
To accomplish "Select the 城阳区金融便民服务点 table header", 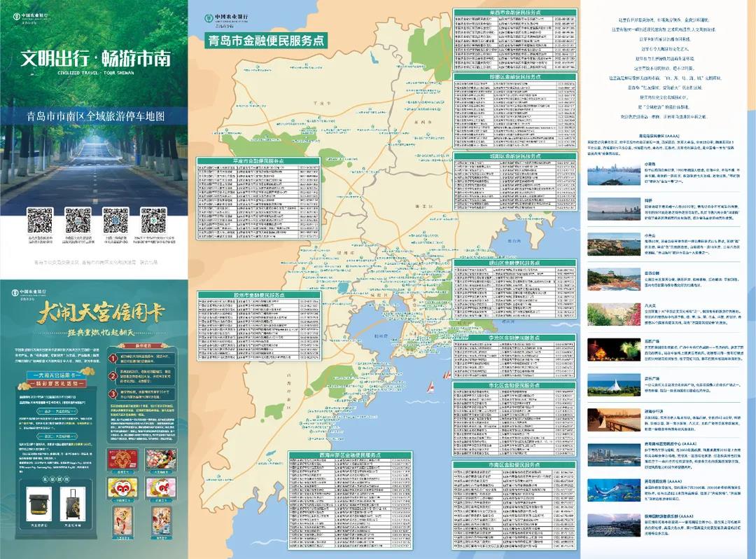I will pyautogui.click(x=515, y=156).
